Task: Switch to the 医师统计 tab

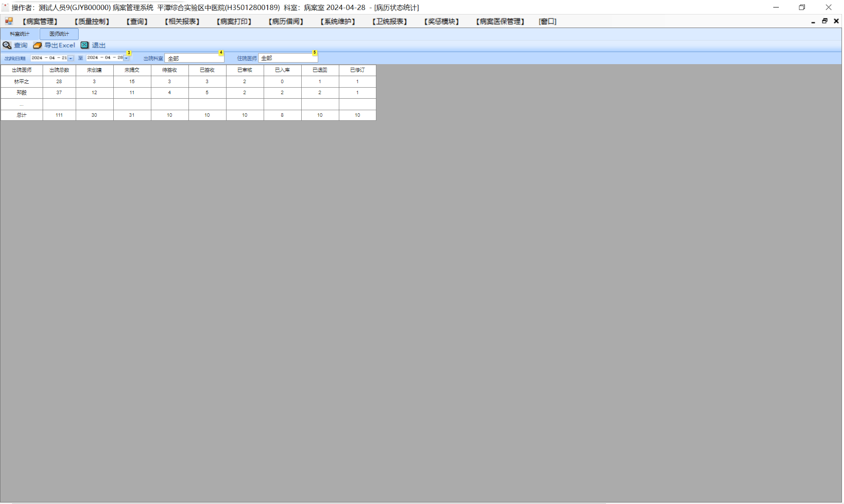Action: click(59, 34)
